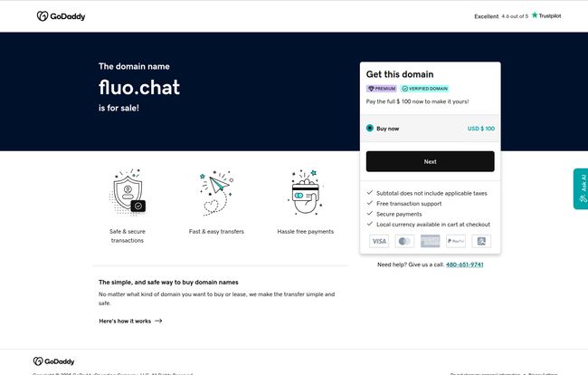Click the PREMIUM badge
The width and height of the screenshot is (588, 375).
tap(382, 89)
